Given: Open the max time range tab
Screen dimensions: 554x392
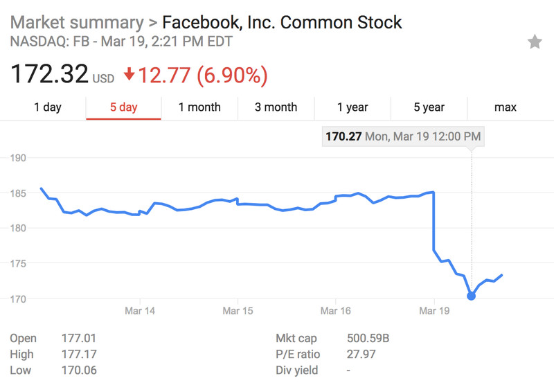Looking at the screenshot, I should 506,107.
